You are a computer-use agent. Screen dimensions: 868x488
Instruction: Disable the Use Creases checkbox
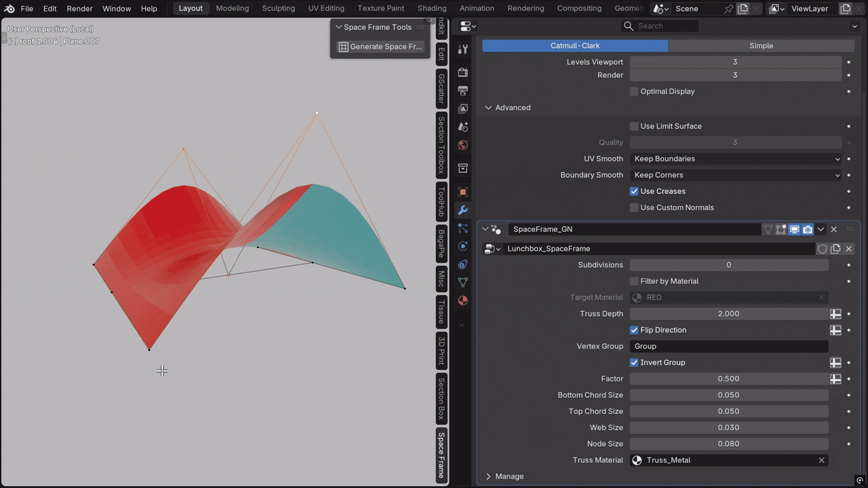634,191
